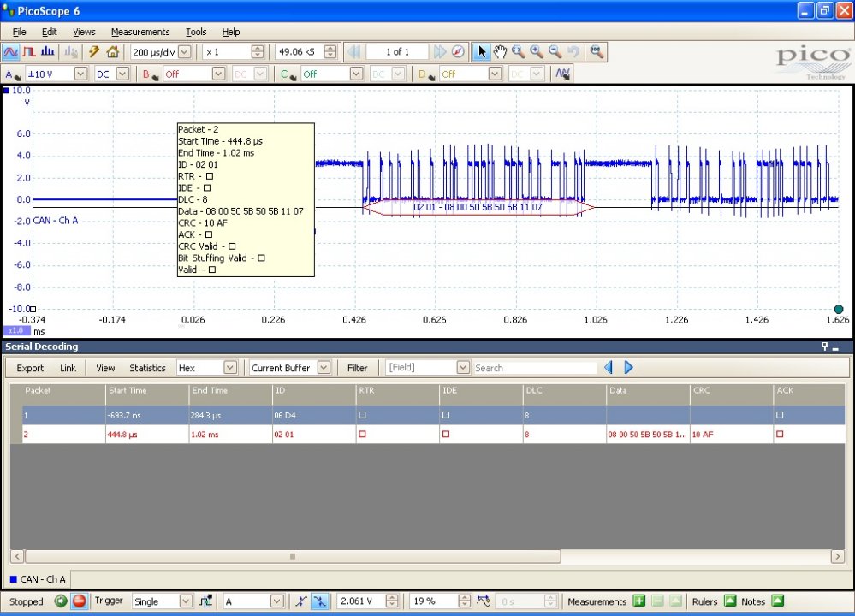Open channel D Off range dropdown
Viewport: 855px width, 616px height.
[x=496, y=74]
